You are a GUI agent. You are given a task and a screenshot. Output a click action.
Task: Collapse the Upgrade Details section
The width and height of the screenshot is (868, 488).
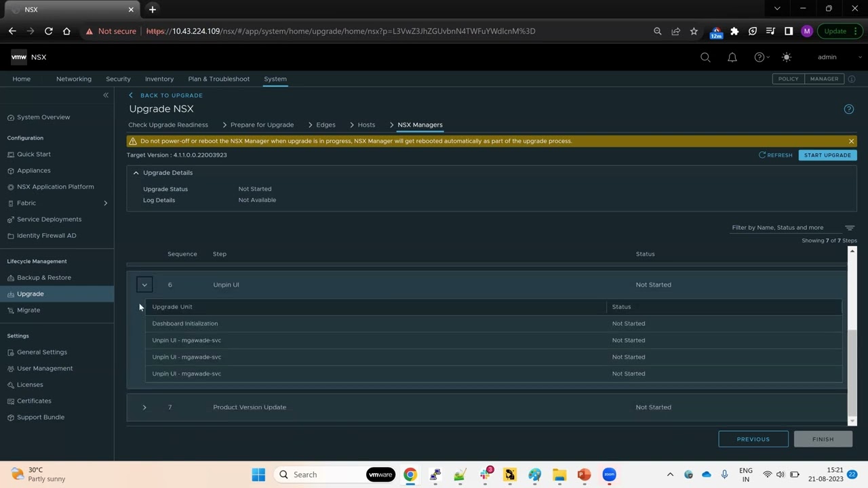click(136, 172)
